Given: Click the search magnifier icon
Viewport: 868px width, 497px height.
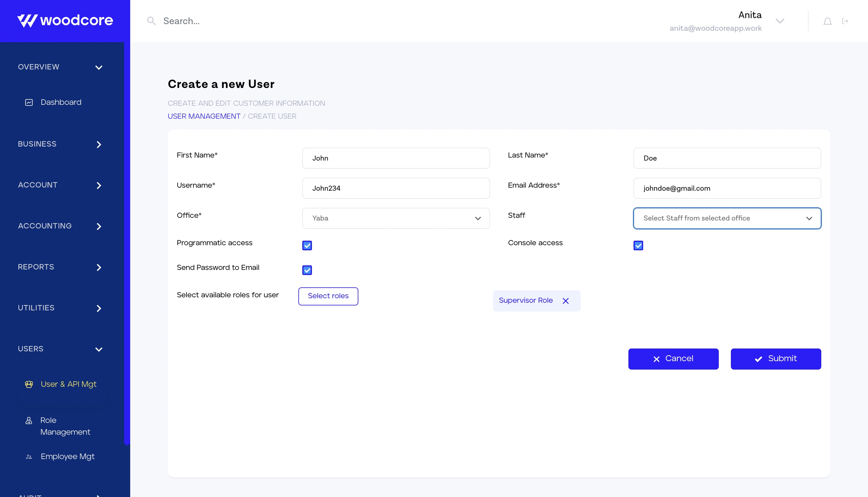Looking at the screenshot, I should coord(151,21).
